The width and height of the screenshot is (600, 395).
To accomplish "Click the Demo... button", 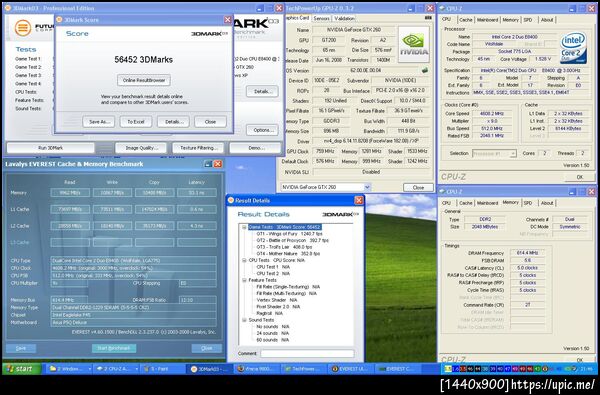I will click(256, 148).
